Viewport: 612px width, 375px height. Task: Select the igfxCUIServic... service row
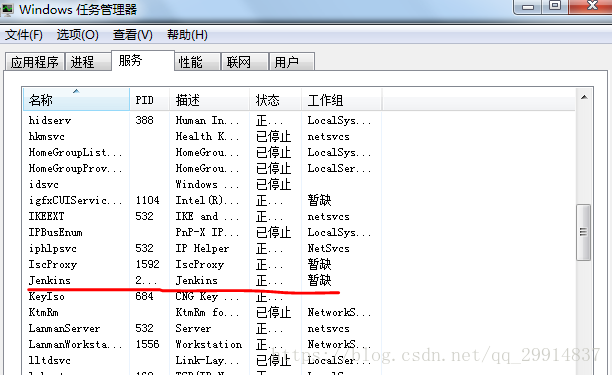click(299, 200)
